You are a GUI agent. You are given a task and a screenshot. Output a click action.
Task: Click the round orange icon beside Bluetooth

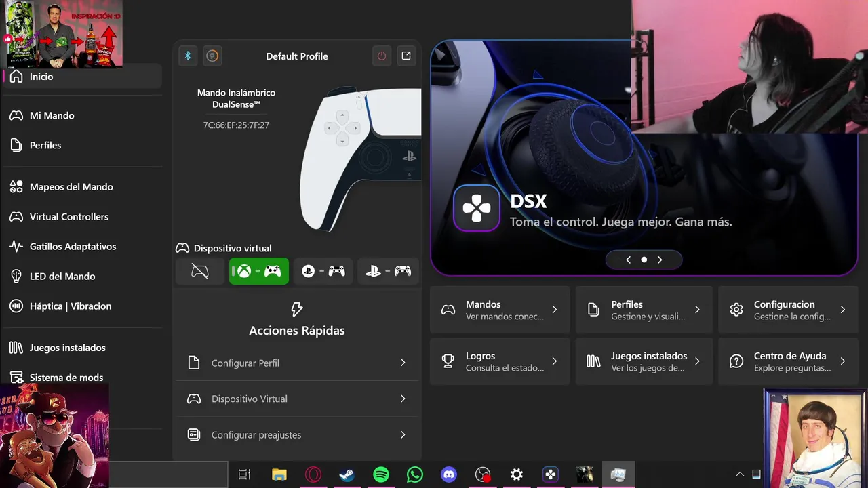pyautogui.click(x=212, y=56)
